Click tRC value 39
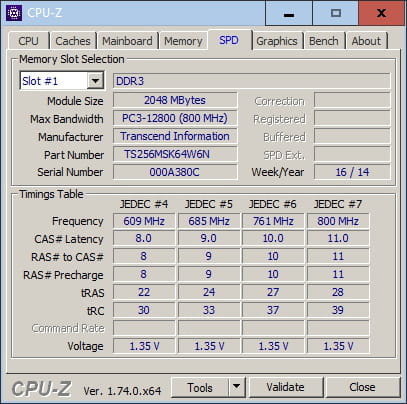This screenshot has height=404, width=407. point(338,310)
